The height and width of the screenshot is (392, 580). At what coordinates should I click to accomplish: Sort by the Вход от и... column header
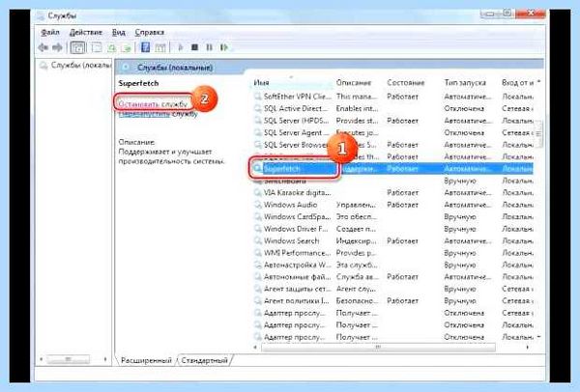coord(517,83)
